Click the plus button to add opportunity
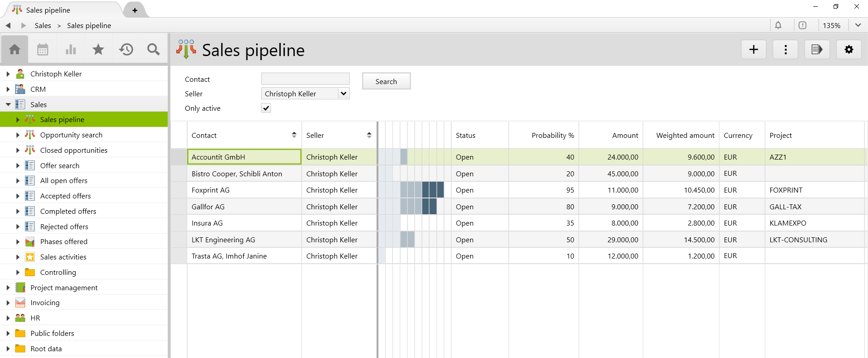This screenshot has height=358, width=868. (x=753, y=50)
